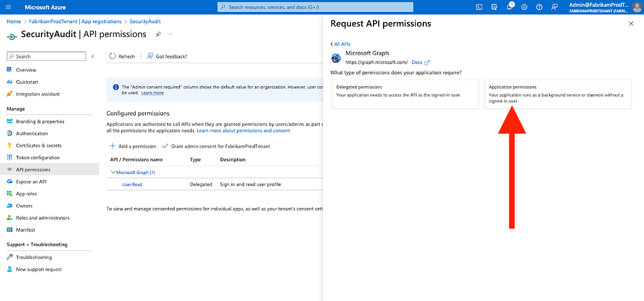
Task: Focus the global search resources box
Action: point(315,7)
